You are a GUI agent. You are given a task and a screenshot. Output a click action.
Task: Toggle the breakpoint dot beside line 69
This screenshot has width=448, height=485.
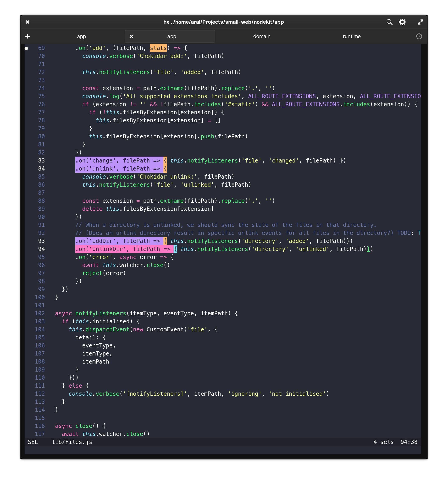coord(26,48)
